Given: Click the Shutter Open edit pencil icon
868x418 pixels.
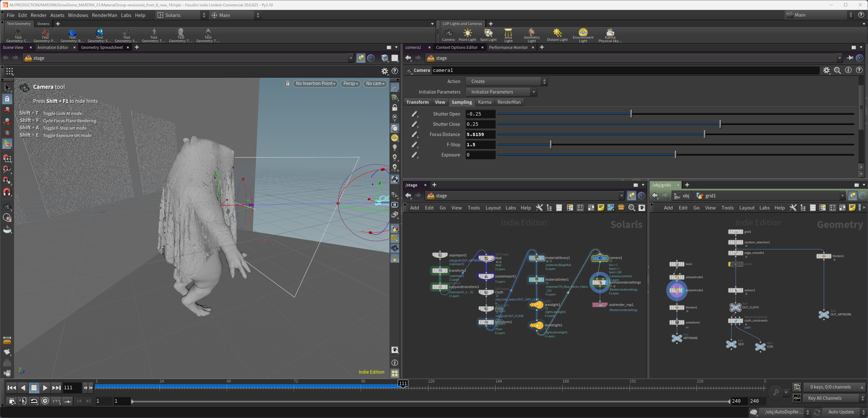Looking at the screenshot, I should click(x=415, y=114).
